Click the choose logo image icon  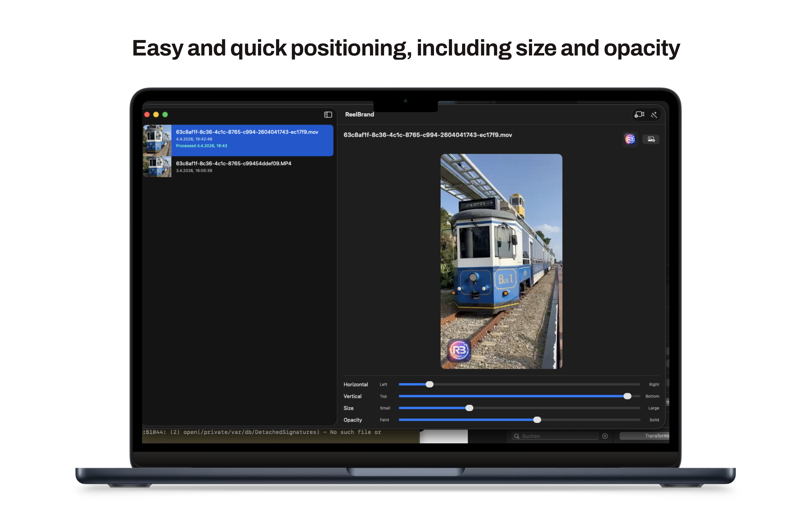tap(651, 139)
